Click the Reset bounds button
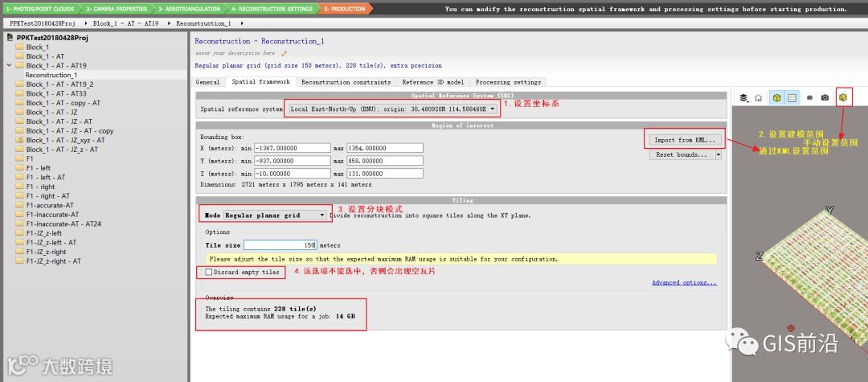868x382 pixels. (682, 155)
